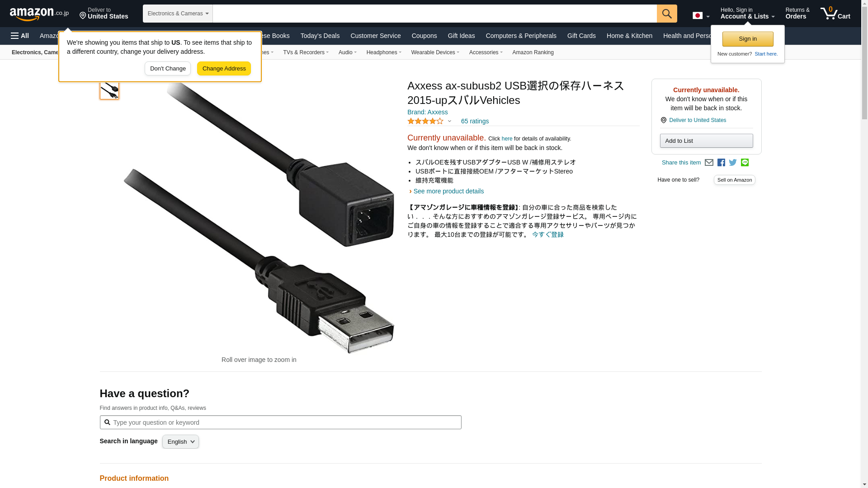Viewport: 868px width, 488px height.
Task: Share item via email icon
Action: pos(709,163)
